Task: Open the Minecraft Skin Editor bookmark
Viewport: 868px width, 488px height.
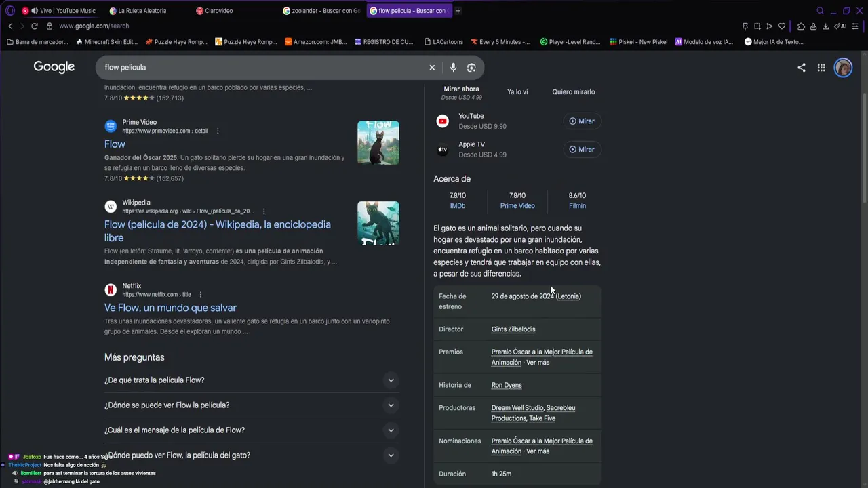Action: point(107,42)
